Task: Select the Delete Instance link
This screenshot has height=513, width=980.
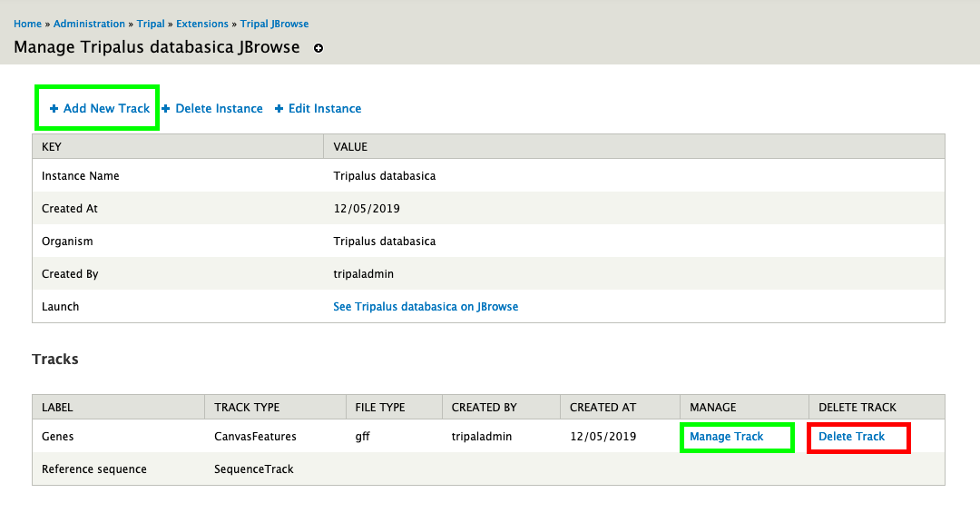Action: pyautogui.click(x=219, y=109)
